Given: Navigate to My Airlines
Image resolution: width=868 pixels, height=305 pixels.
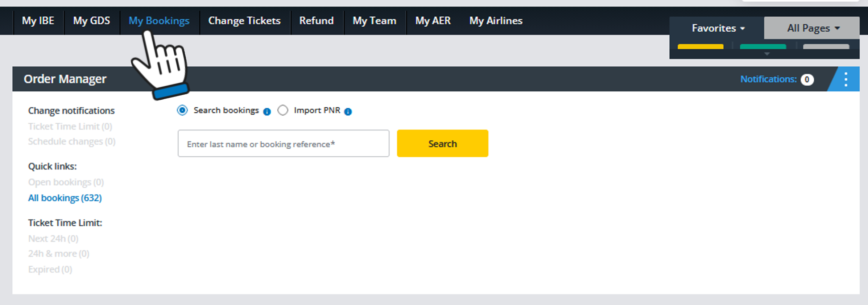Looking at the screenshot, I should 496,21.
